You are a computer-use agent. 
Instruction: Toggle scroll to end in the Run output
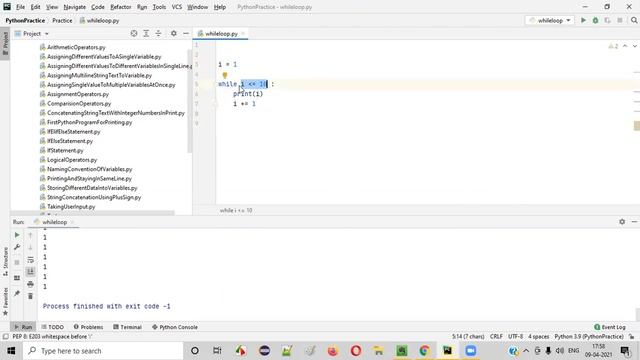pyautogui.click(x=31, y=272)
